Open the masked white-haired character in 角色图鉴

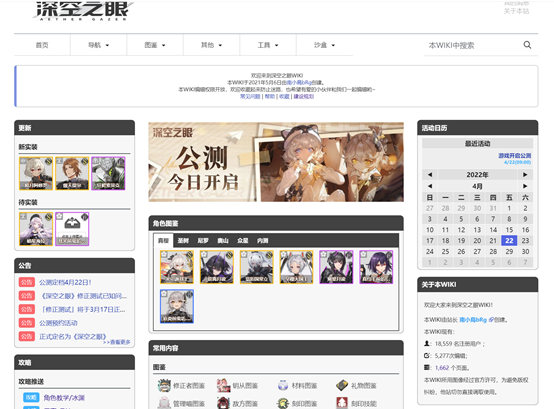257,267
